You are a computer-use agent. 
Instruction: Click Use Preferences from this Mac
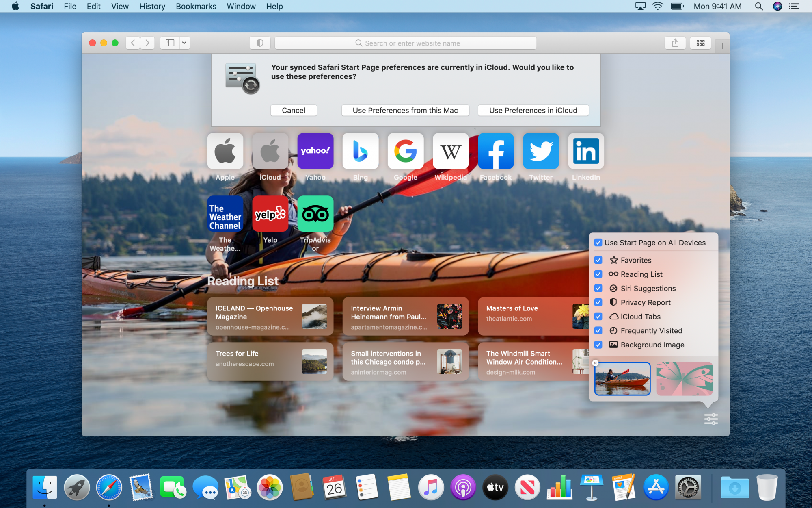point(405,111)
